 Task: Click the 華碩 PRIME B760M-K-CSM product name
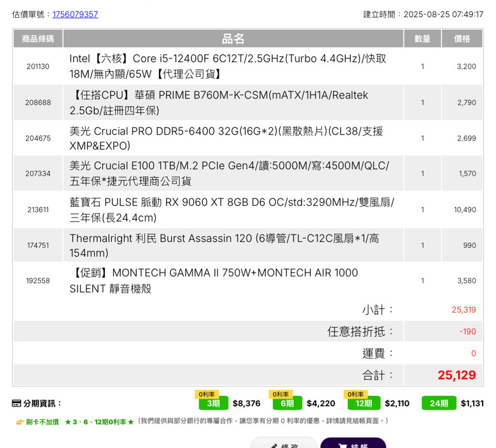pos(219,102)
